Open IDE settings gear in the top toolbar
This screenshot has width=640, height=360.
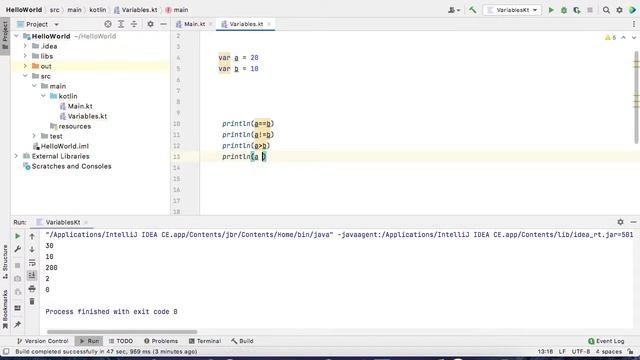click(619, 10)
